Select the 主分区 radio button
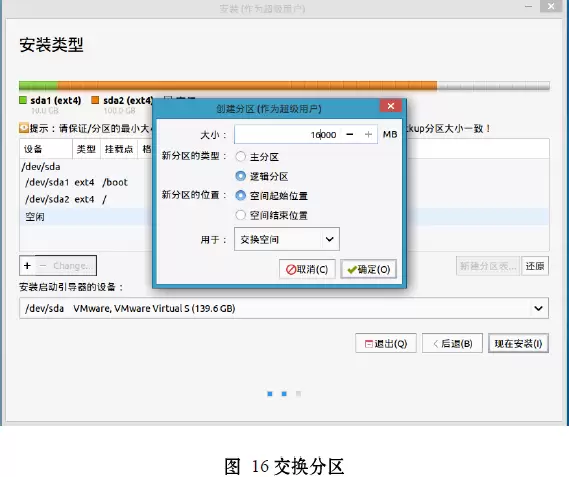569x477 pixels. 240,157
